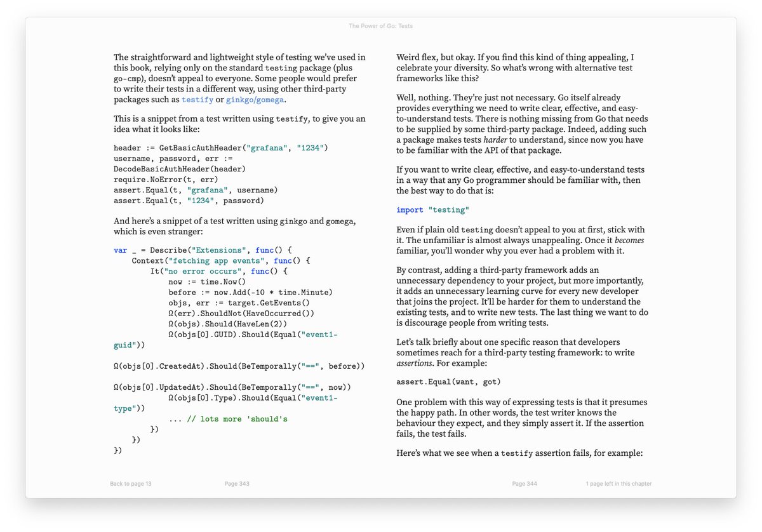762x532 pixels.
Task: Click the 'Page 344' footer label
Action: (x=525, y=484)
